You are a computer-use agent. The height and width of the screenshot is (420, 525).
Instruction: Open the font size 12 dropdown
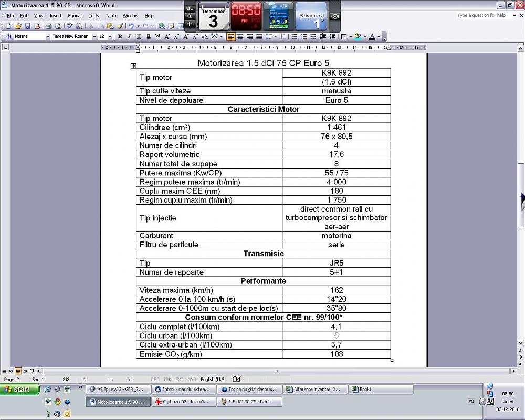point(110,37)
